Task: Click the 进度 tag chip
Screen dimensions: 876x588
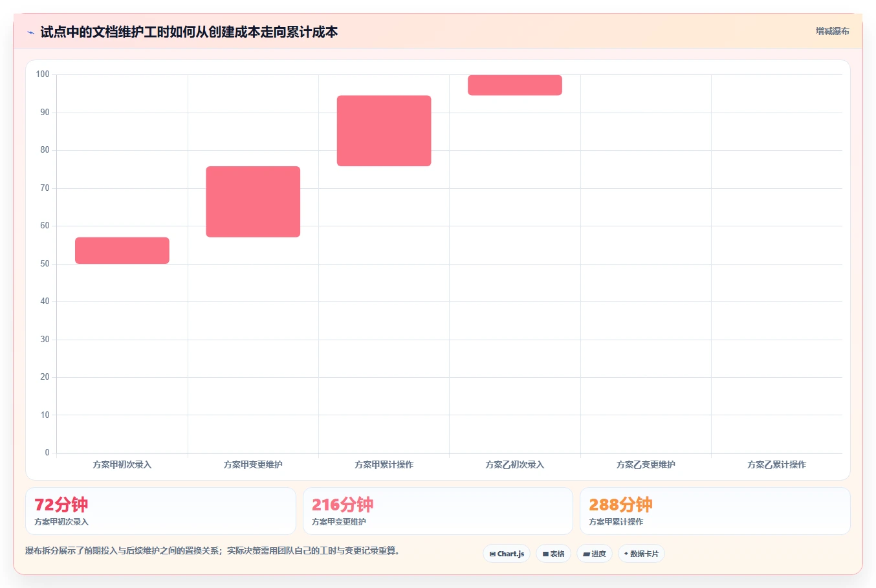Action: coord(595,554)
